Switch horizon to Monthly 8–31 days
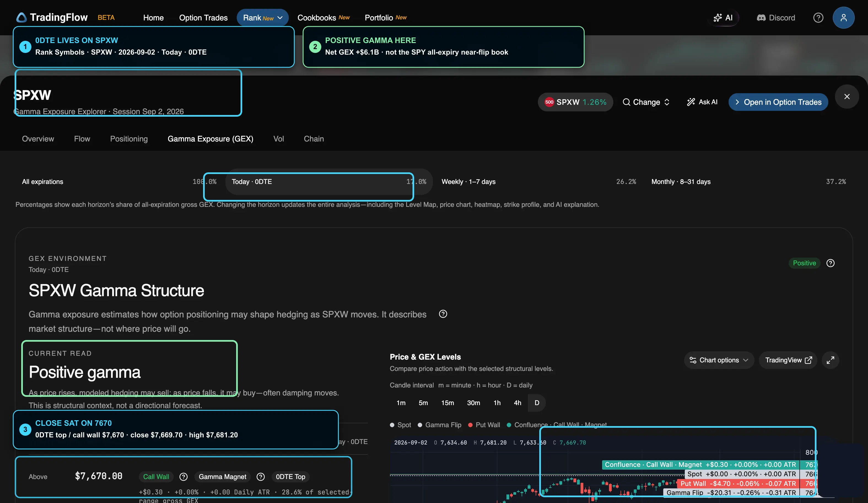868x503 pixels. (748, 182)
